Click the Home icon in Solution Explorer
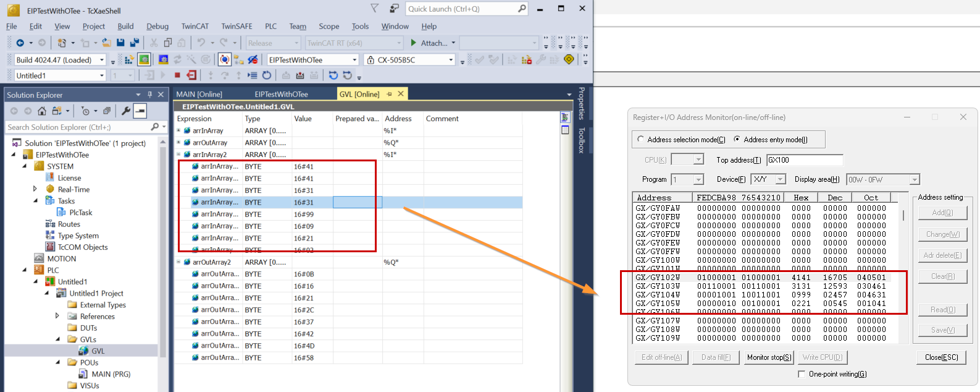Viewport: 980px width, 392px height. (42, 111)
